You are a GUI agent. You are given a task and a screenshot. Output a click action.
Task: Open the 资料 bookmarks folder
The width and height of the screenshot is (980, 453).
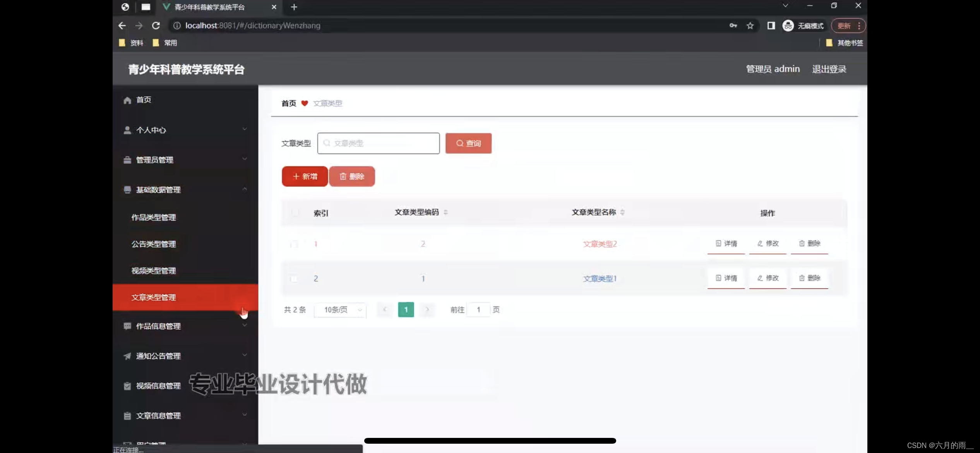tap(131, 43)
